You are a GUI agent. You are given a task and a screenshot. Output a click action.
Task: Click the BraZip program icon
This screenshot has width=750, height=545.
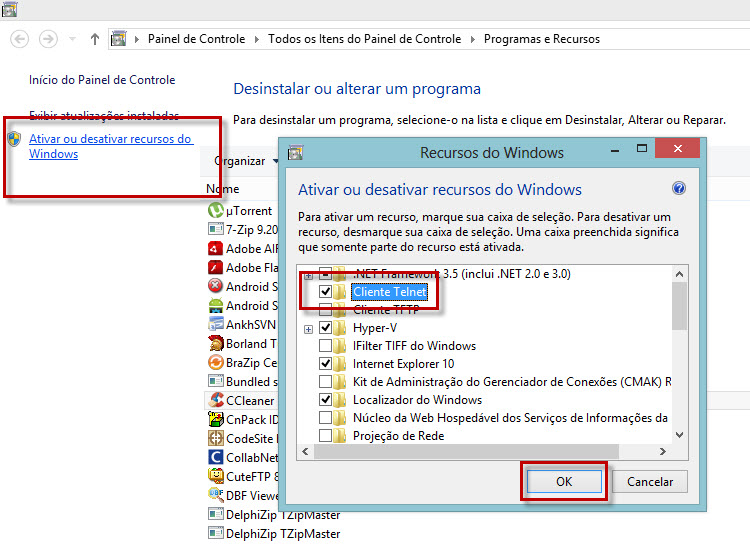tap(216, 362)
